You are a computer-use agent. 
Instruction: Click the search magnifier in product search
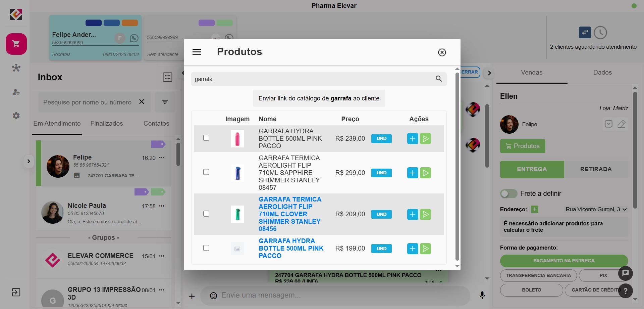(439, 79)
